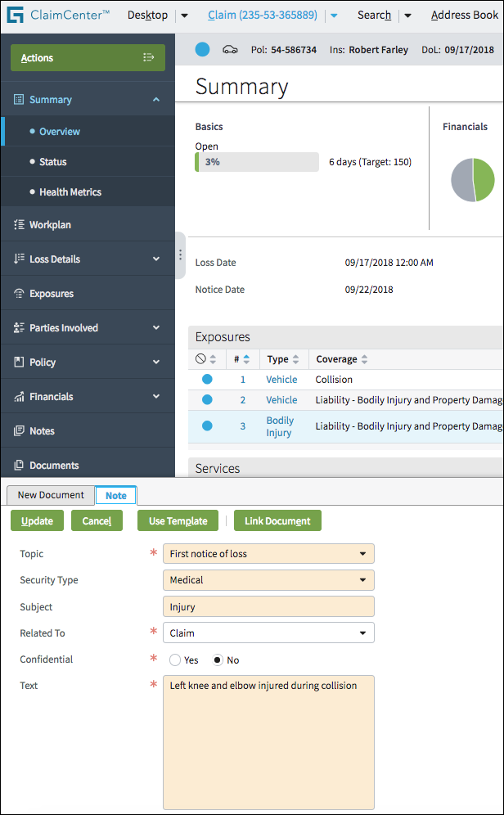This screenshot has width=504, height=815.
Task: Open the Address Book menu
Action: point(464,16)
